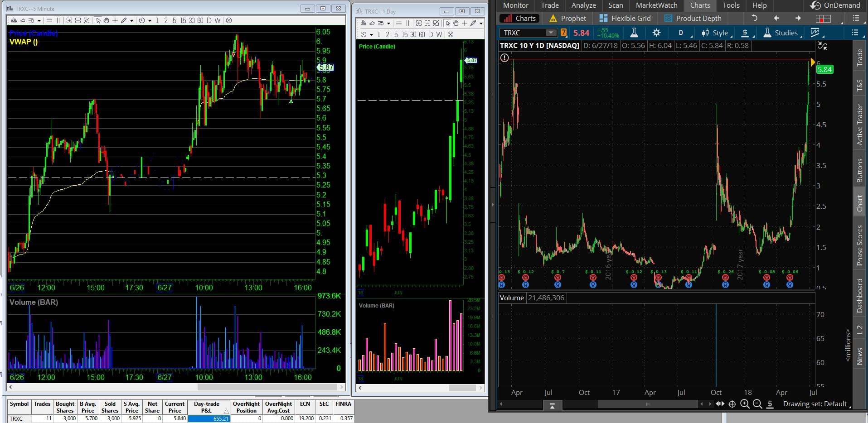The height and width of the screenshot is (423, 868).
Task: Open the Active Trader side panel
Action: pos(859,125)
